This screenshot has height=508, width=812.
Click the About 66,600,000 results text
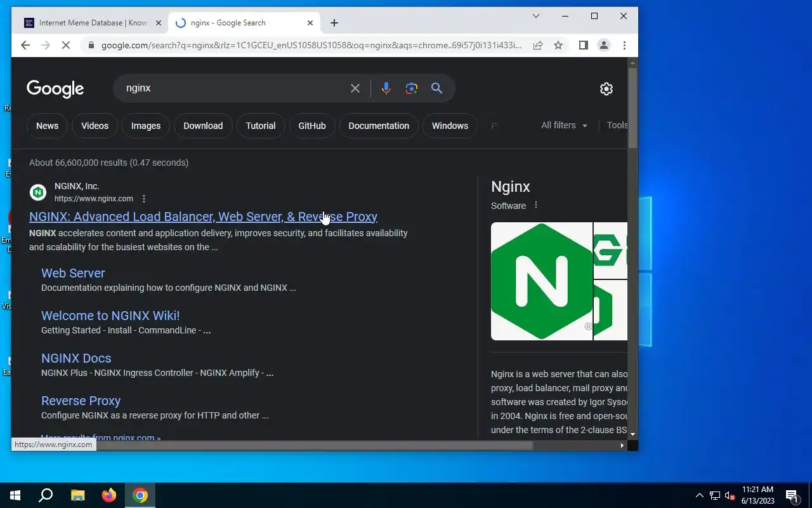tap(108, 163)
